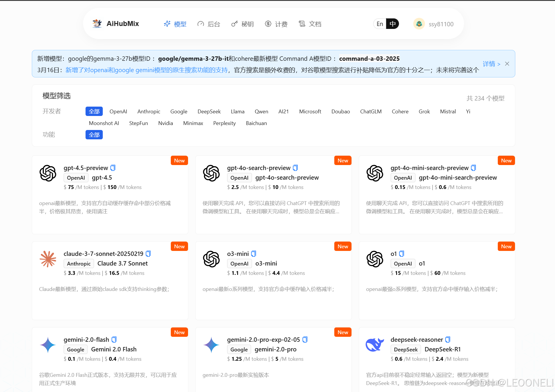
Task: Filter models by Microsoft developer
Action: click(310, 111)
